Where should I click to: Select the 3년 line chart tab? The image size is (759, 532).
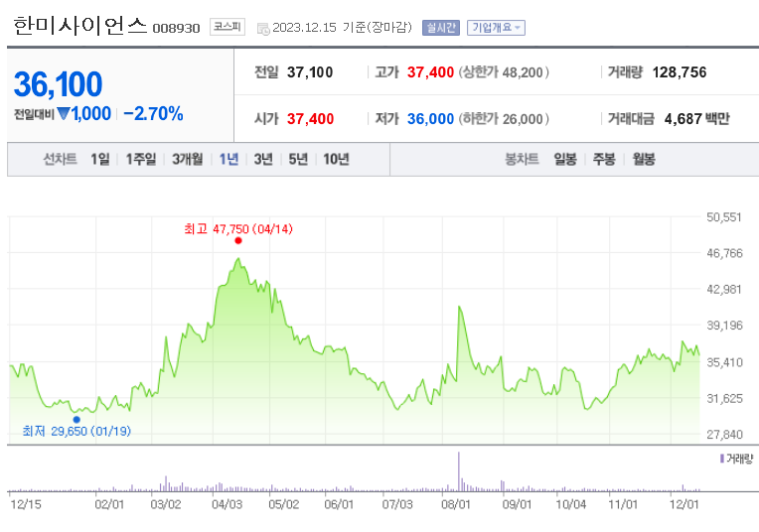coord(263,159)
